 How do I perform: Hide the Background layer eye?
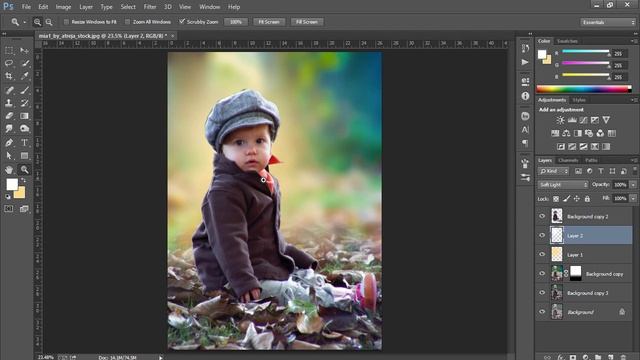[542, 312]
